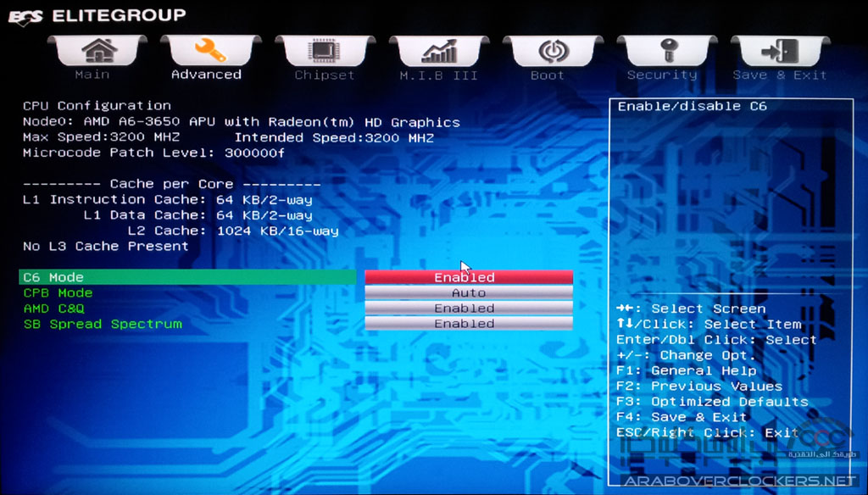Switch to the Chipset tab label

click(325, 75)
